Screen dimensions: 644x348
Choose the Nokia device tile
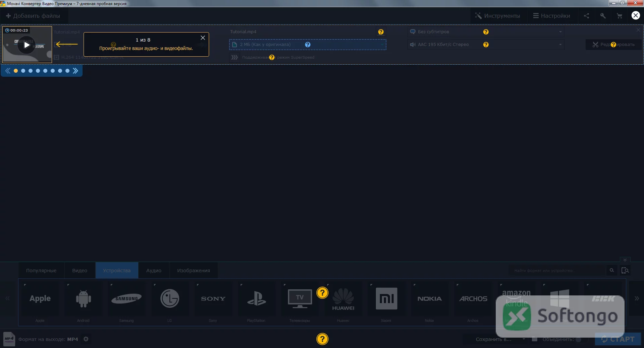pyautogui.click(x=430, y=298)
